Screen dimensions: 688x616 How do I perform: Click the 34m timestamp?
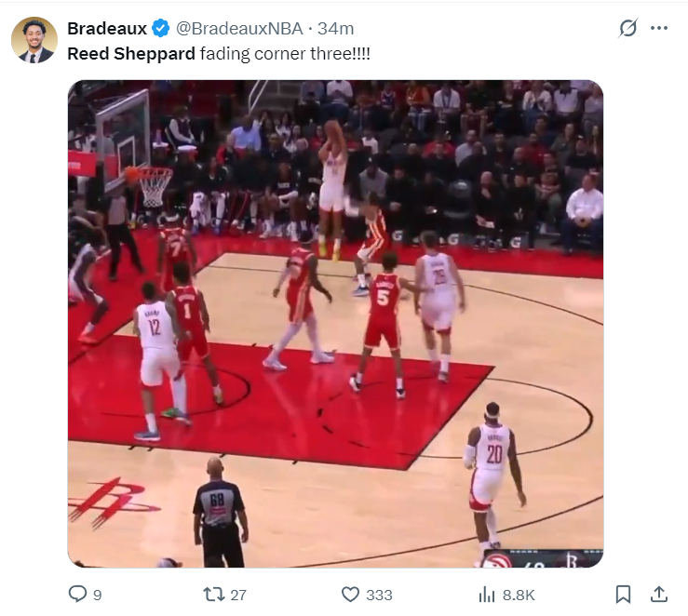point(336,29)
